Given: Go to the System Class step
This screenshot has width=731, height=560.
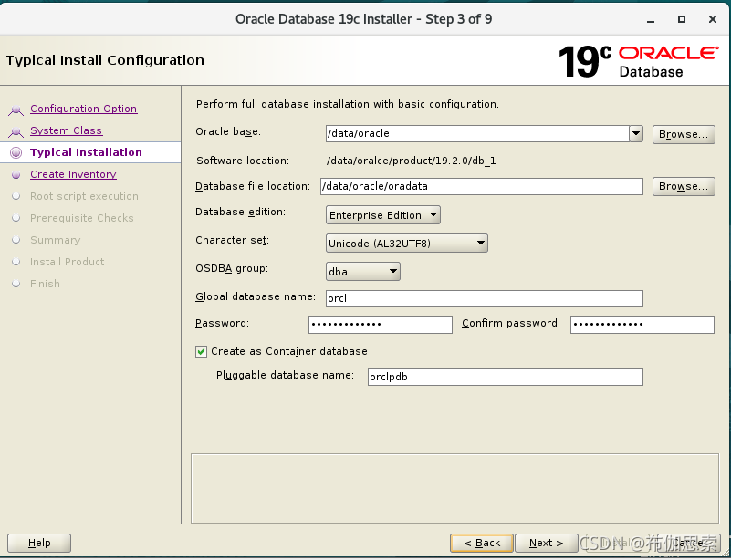Looking at the screenshot, I should (x=67, y=130).
